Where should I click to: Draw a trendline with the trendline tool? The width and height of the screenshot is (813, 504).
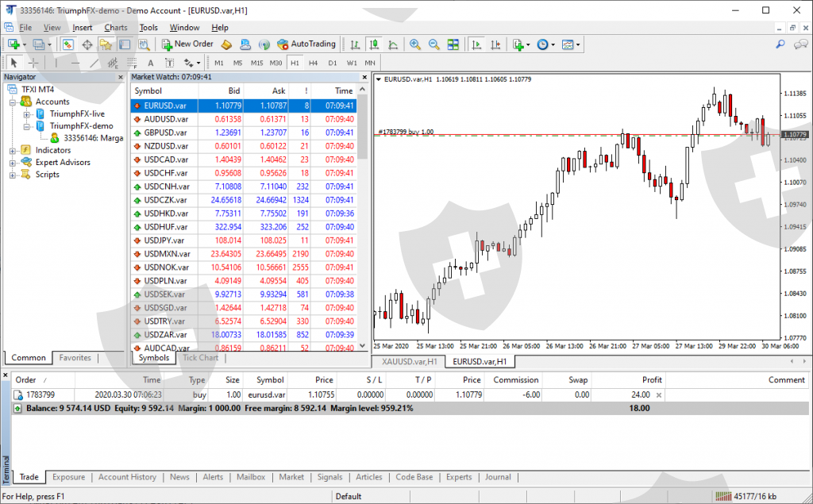coord(94,63)
